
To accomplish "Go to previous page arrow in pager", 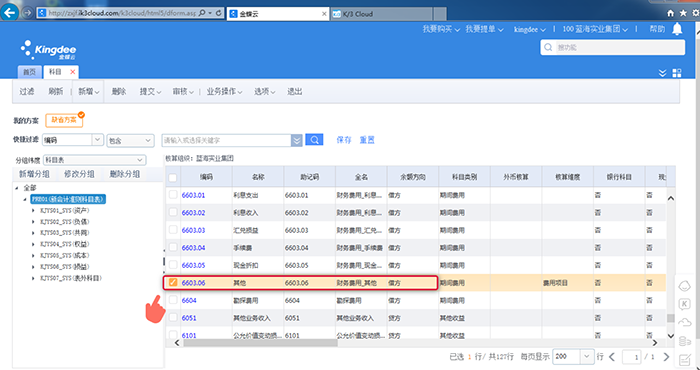I will (x=612, y=357).
